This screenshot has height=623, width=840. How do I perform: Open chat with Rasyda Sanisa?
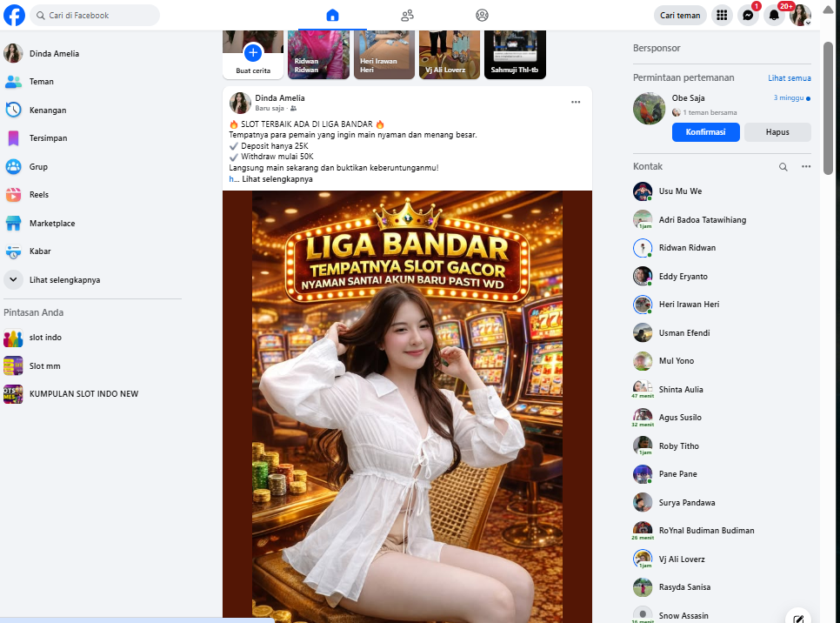(x=722, y=587)
